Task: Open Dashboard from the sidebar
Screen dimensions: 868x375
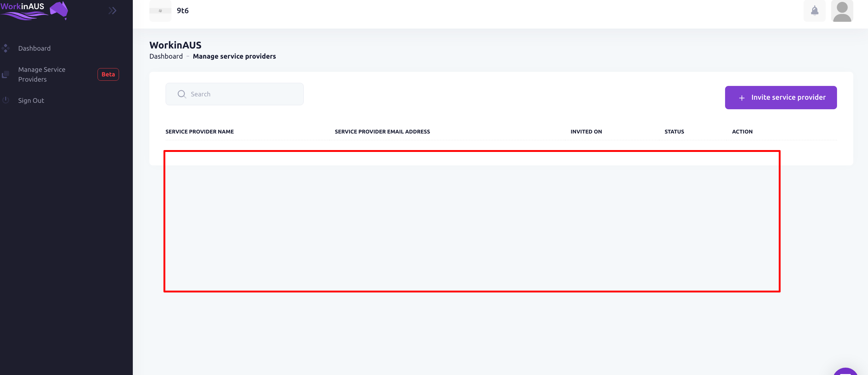Action: point(34,48)
